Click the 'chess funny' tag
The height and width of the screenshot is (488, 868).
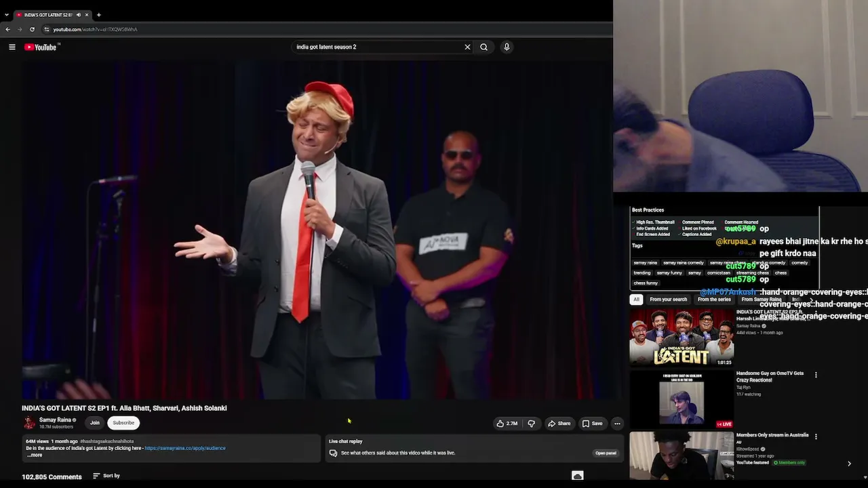(646, 283)
